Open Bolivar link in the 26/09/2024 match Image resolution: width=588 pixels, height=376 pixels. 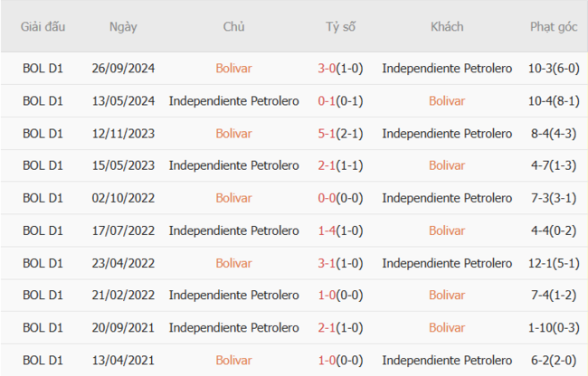(x=233, y=68)
